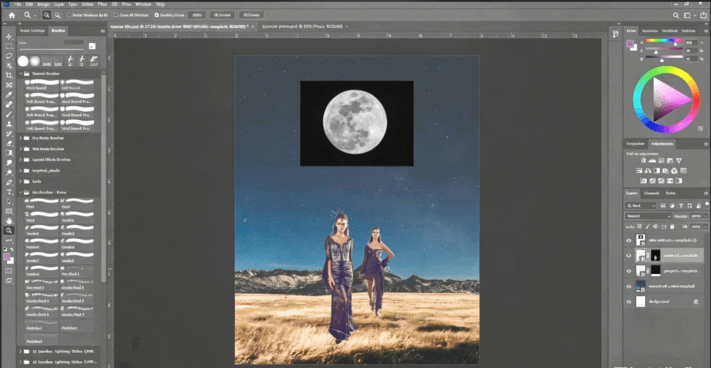
Task: Select the Pen tool
Action: coord(9,182)
